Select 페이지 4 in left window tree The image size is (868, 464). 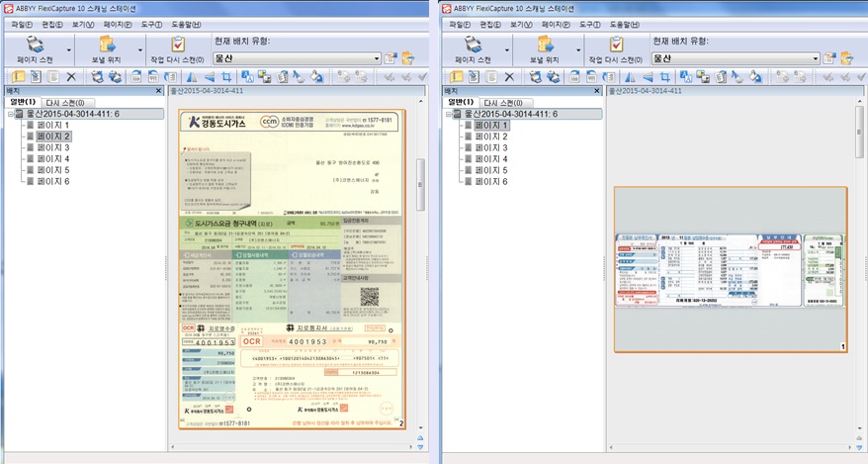click(x=53, y=159)
